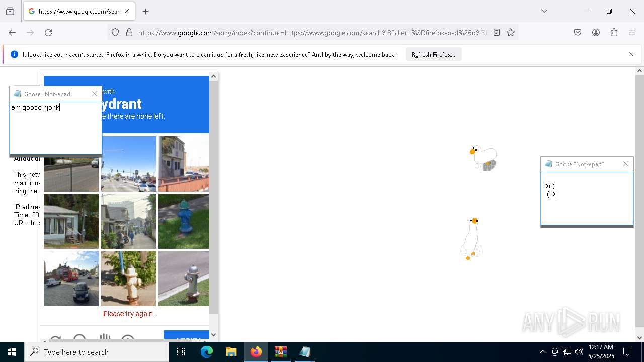The height and width of the screenshot is (362, 644).
Task: Click the right Goose Not-epad text area
Action: click(587, 199)
